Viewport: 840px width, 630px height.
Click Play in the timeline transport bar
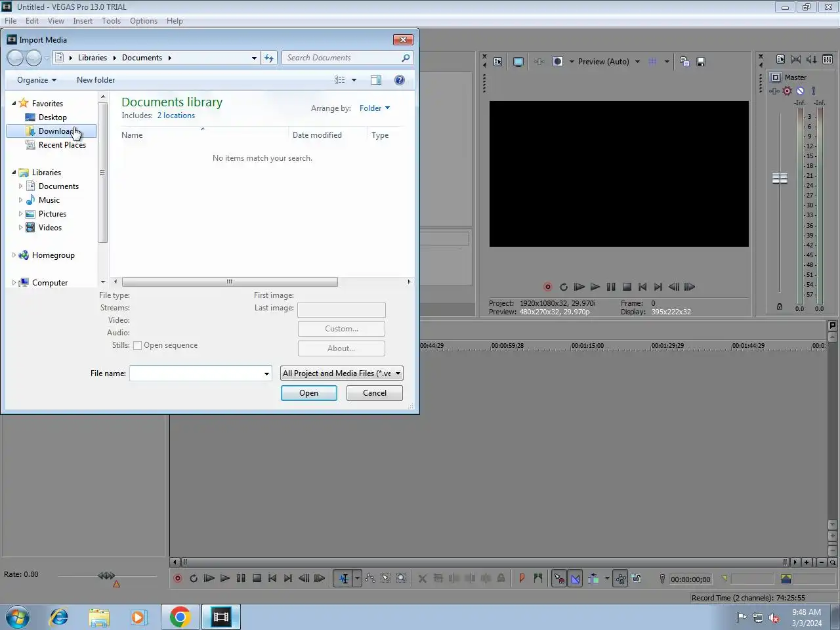click(x=225, y=579)
